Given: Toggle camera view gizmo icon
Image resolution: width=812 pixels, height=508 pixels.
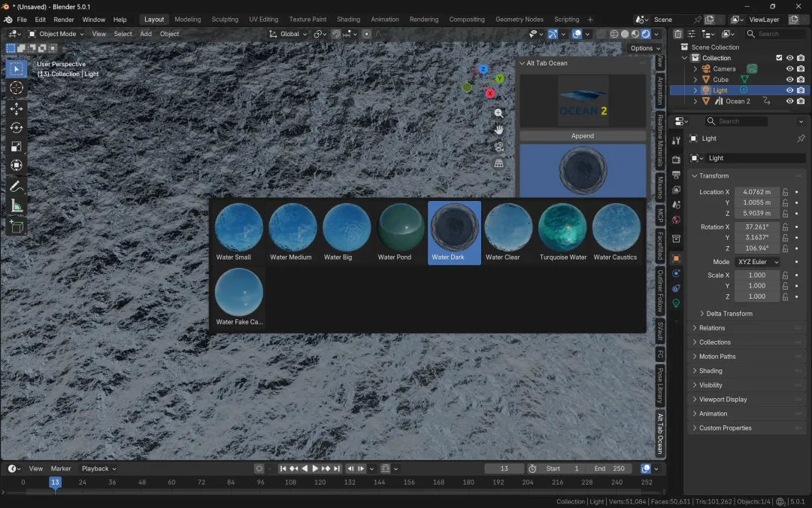Looking at the screenshot, I should point(498,147).
